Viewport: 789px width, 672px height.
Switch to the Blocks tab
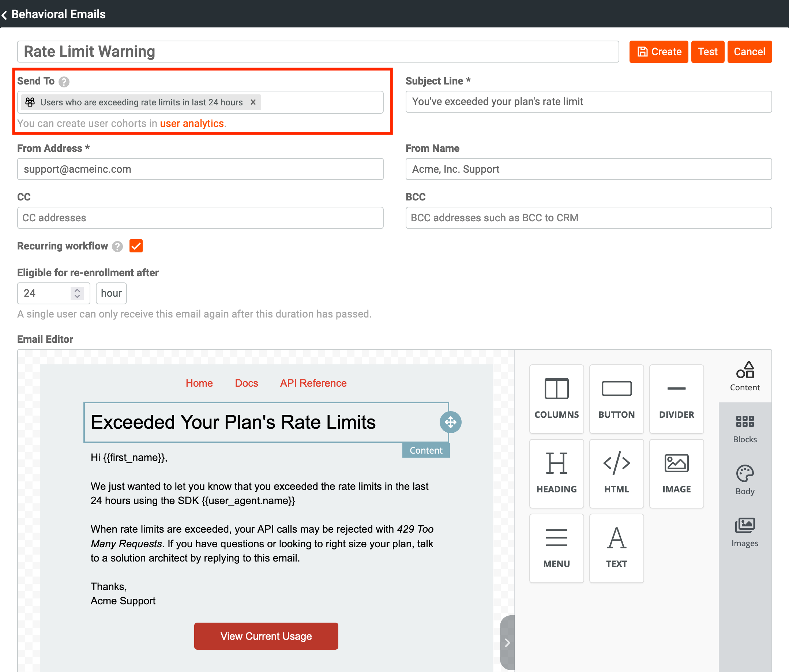pyautogui.click(x=745, y=429)
